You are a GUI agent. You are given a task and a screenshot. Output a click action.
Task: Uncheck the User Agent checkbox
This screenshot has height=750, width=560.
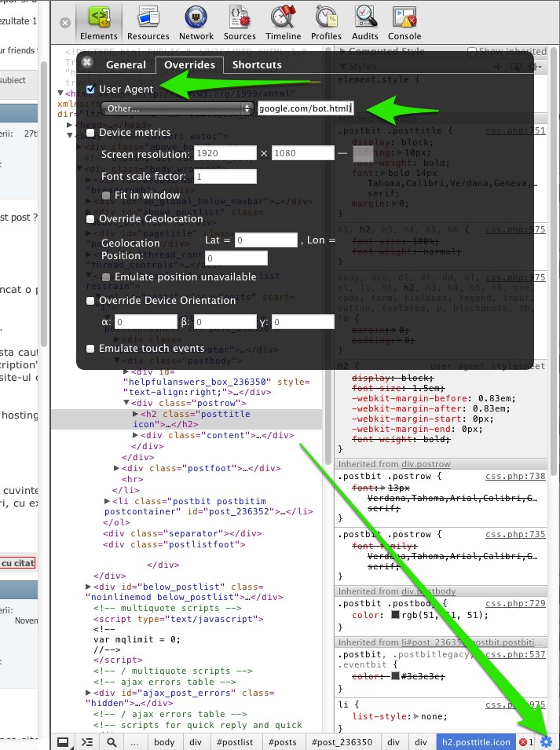coord(91,90)
